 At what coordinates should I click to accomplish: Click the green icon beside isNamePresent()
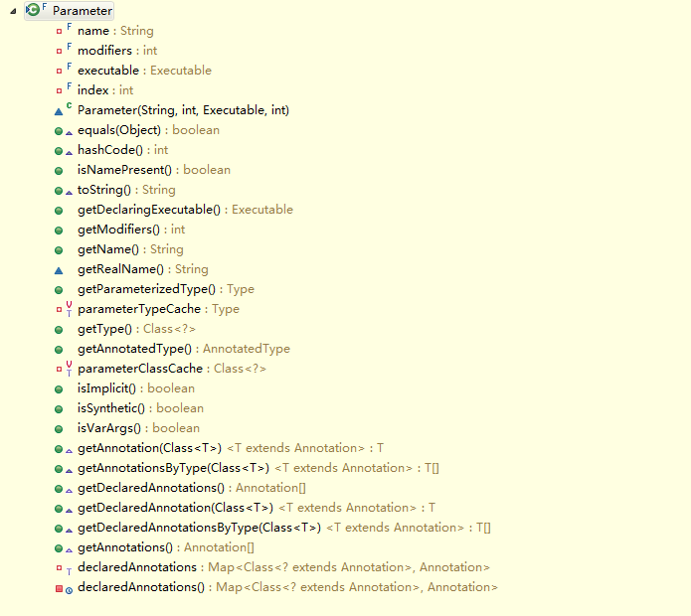59,171
